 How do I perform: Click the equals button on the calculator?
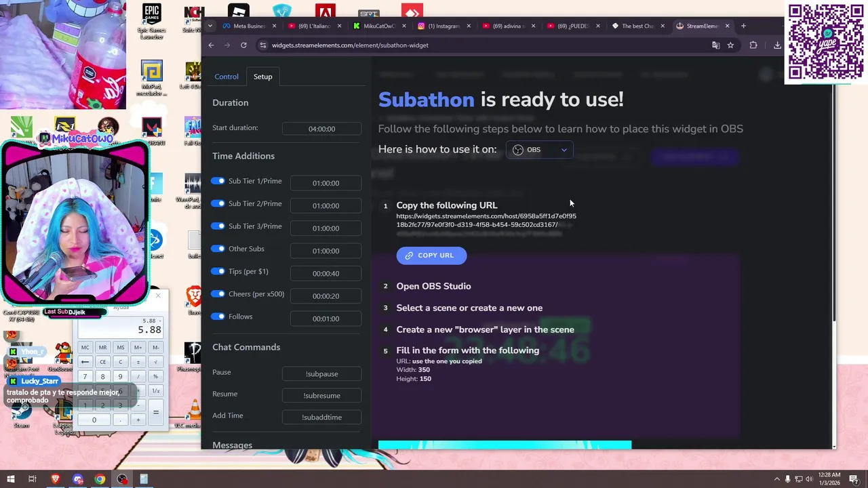point(155,411)
